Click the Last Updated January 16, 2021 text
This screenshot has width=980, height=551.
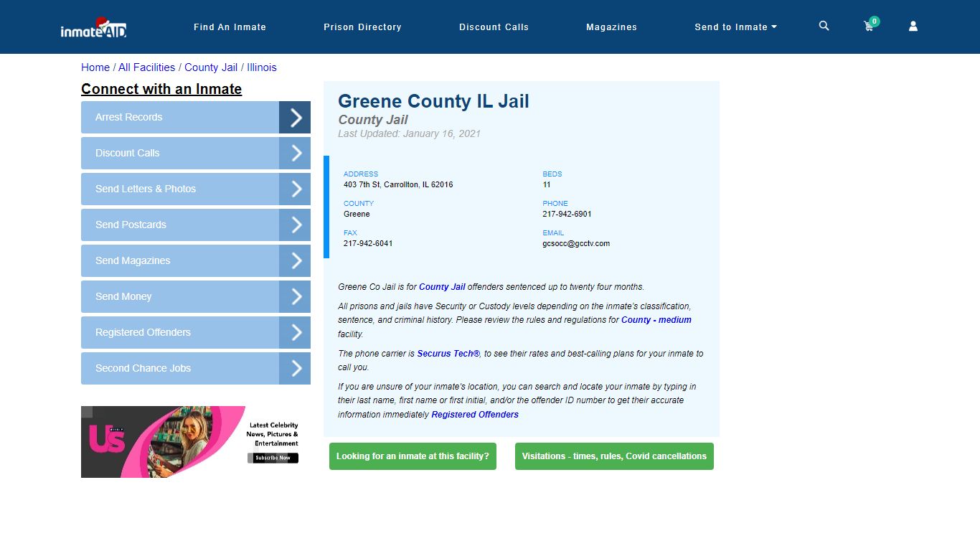[409, 133]
